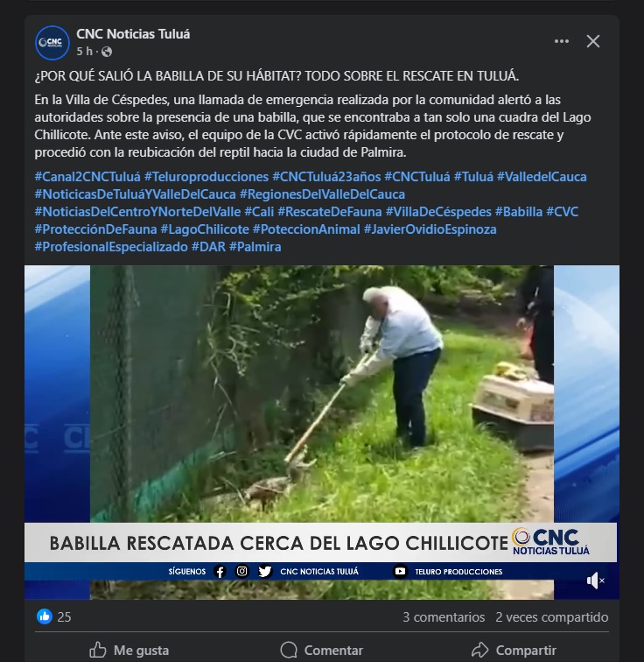This screenshot has width=644, height=662.
Task: Close the post with the X button
Action: [593, 41]
